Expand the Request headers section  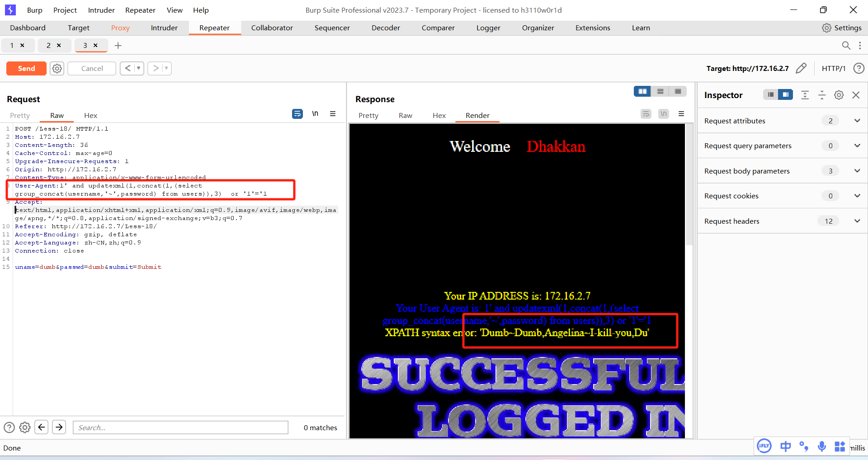pyautogui.click(x=858, y=221)
